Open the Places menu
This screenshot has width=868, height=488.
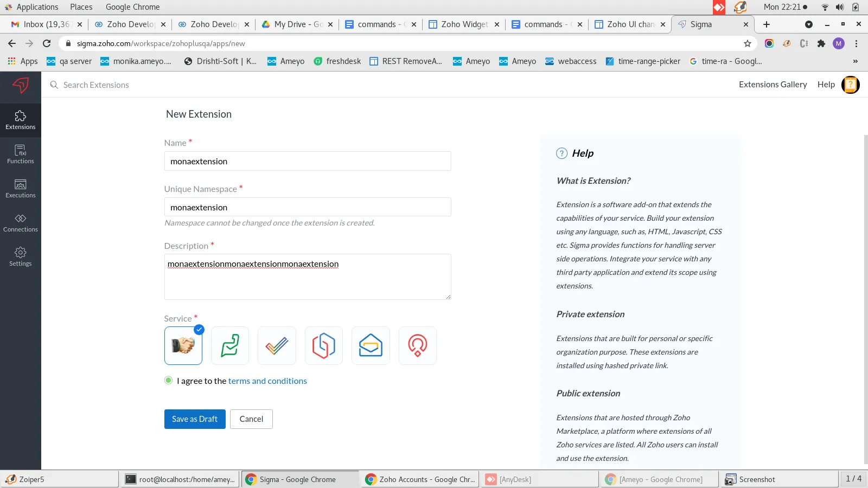point(81,7)
